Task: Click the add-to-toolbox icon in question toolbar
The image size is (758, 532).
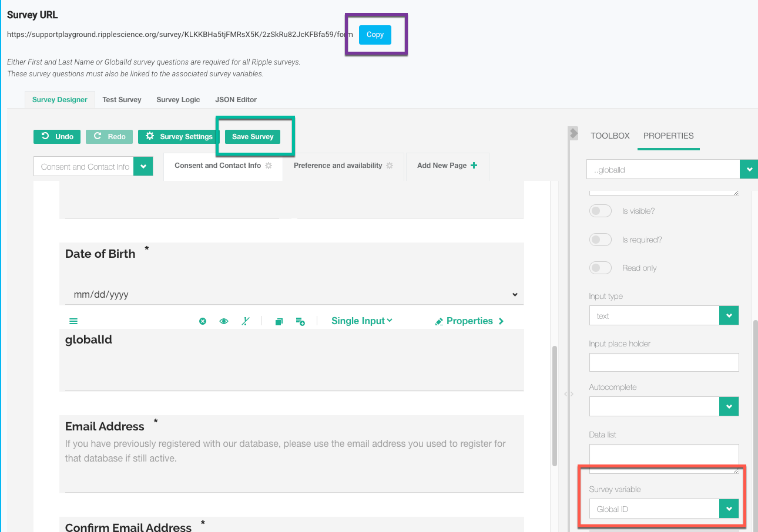Action: coord(300,321)
